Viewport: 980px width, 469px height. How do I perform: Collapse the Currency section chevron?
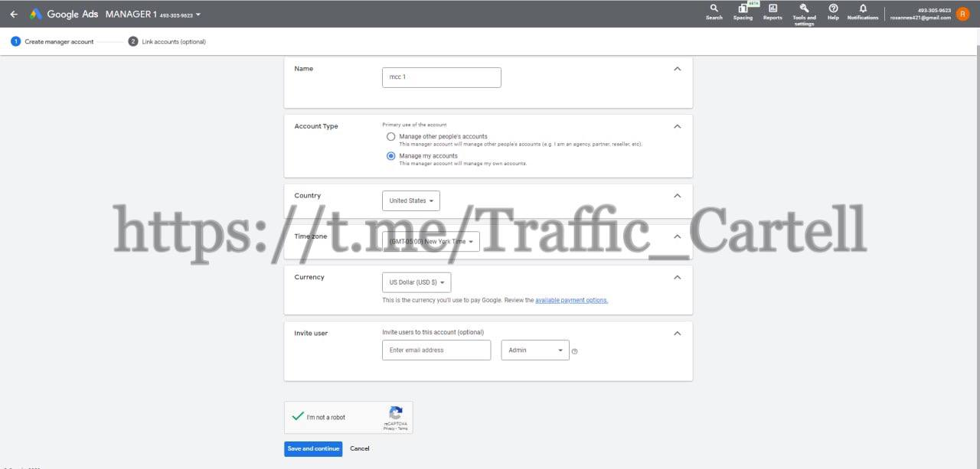coord(677,277)
